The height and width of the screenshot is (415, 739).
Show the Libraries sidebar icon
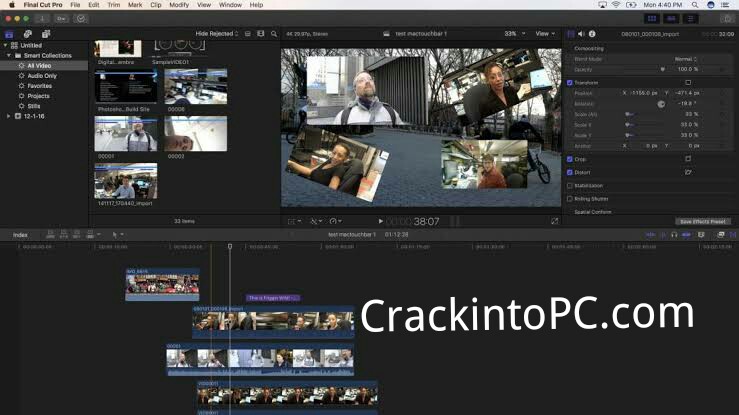click(x=9, y=34)
